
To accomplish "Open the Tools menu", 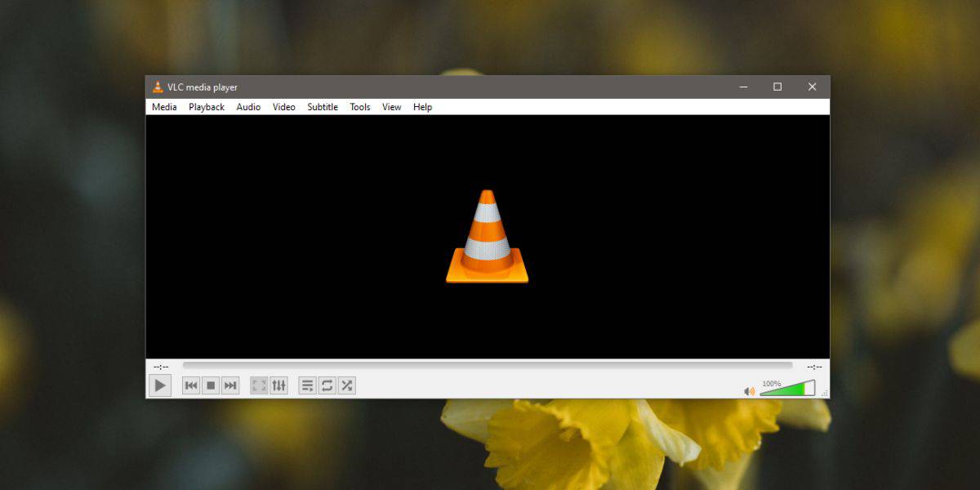I will point(360,107).
